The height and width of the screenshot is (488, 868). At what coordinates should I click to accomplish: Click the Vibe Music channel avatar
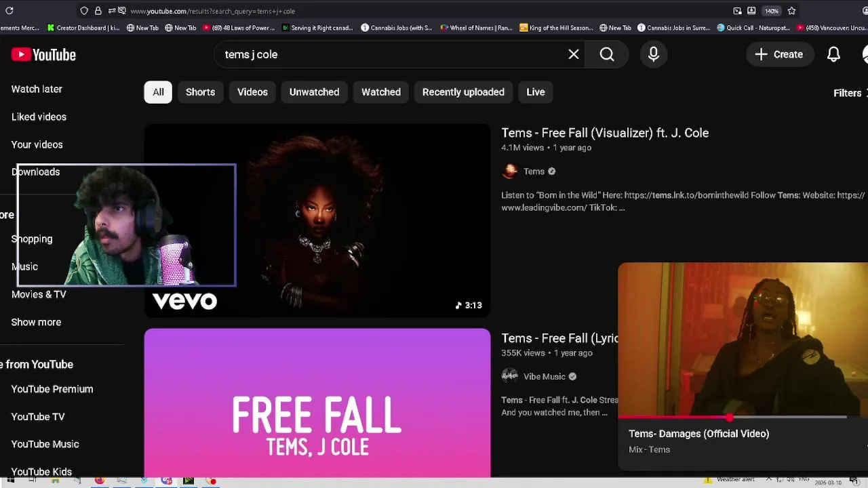(509, 376)
